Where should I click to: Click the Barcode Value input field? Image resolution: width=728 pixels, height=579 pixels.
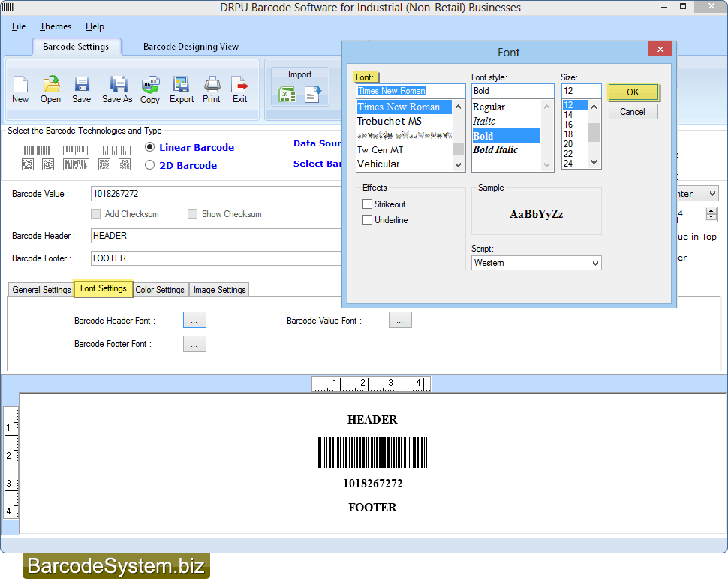click(216, 194)
